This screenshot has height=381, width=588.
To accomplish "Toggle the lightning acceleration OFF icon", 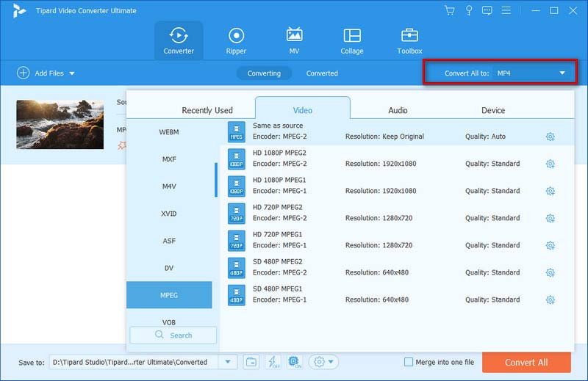I will [x=273, y=362].
